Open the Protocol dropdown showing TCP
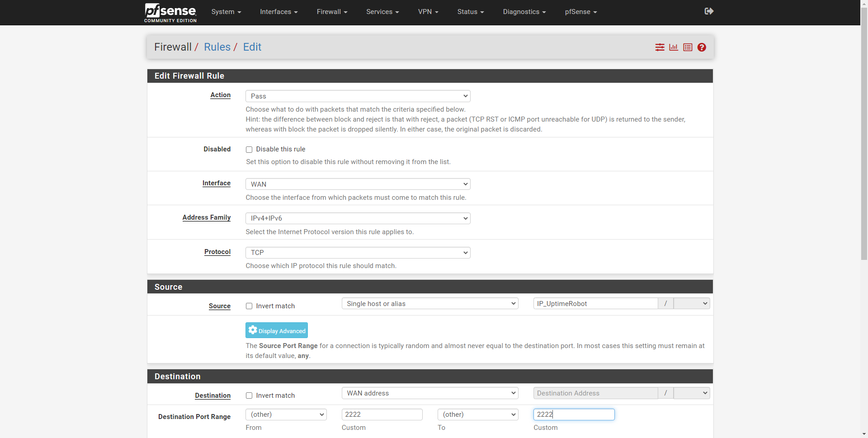 358,253
